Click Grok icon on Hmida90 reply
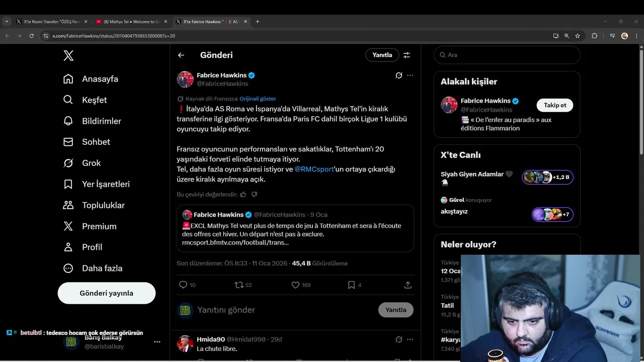The width and height of the screenshot is (644, 362). coord(398,339)
